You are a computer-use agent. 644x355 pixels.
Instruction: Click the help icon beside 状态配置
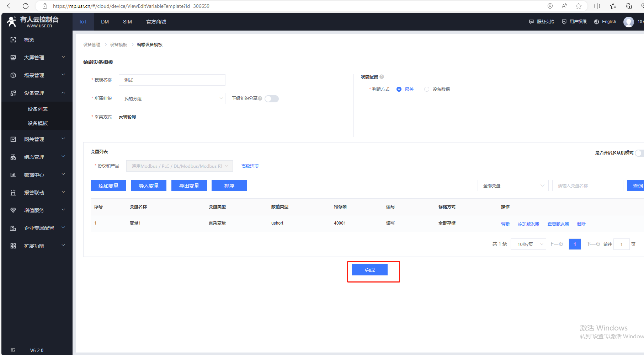[382, 77]
